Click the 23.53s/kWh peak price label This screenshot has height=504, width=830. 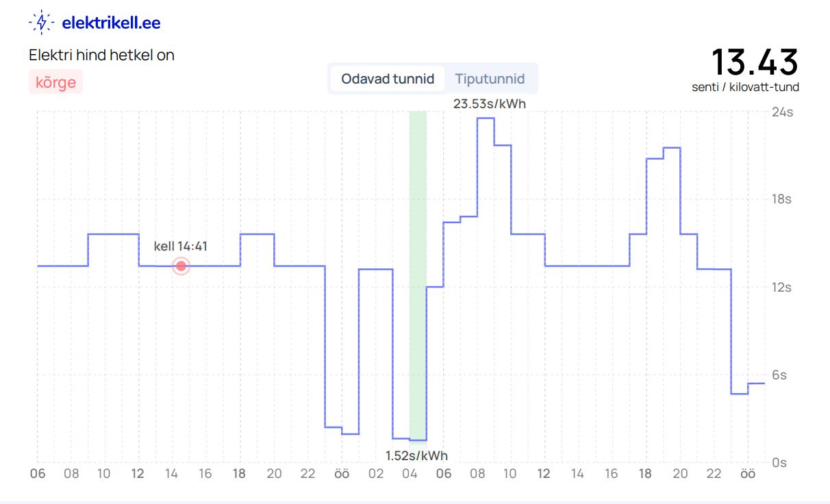click(x=489, y=104)
